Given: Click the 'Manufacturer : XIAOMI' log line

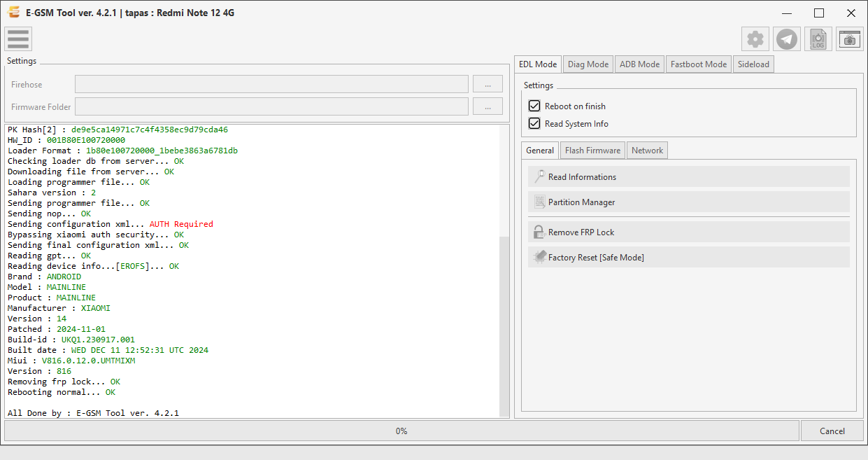Looking at the screenshot, I should tap(59, 308).
